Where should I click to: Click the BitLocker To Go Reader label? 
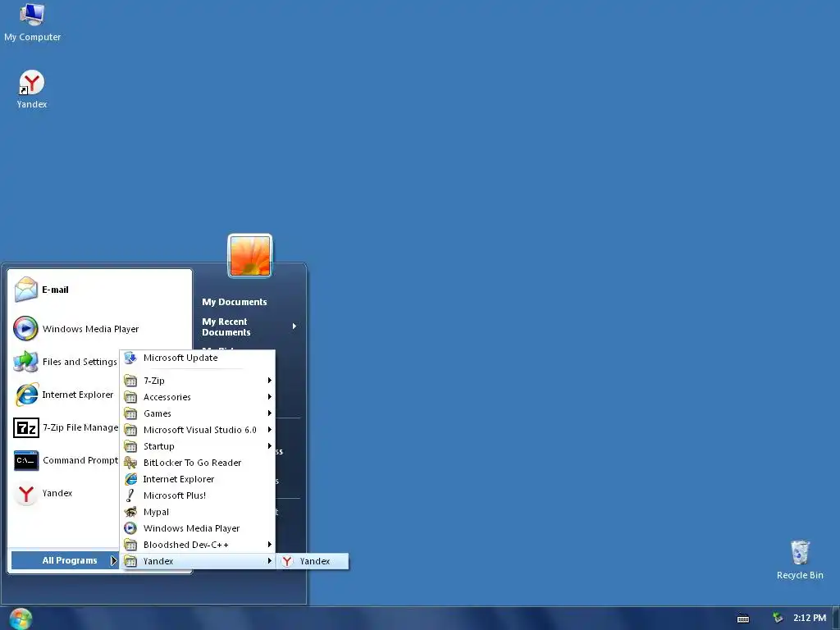(x=192, y=463)
